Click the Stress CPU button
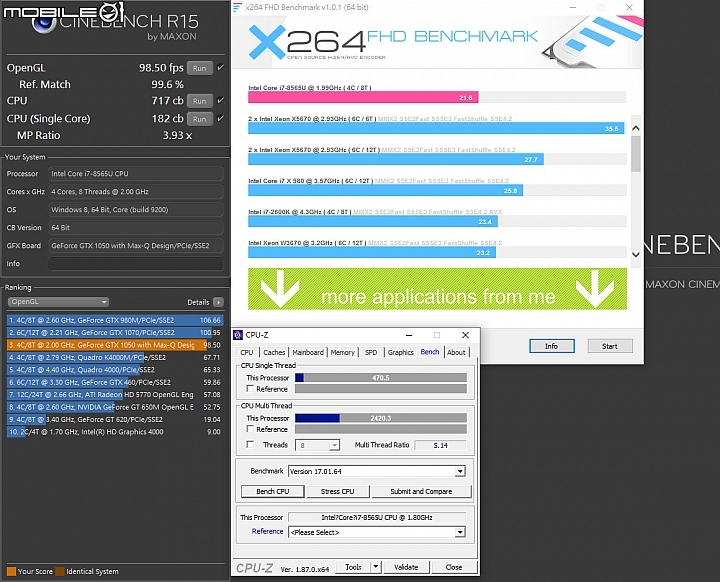Viewport: 720px width, 582px height. click(338, 492)
